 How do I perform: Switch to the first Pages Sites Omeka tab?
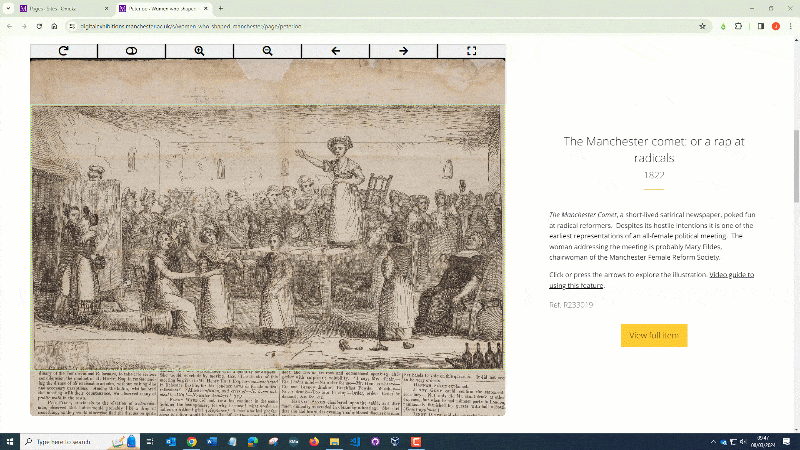64,9
